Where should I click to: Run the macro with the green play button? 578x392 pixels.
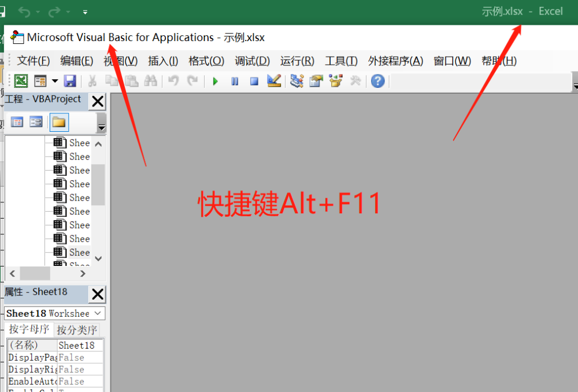tap(216, 81)
